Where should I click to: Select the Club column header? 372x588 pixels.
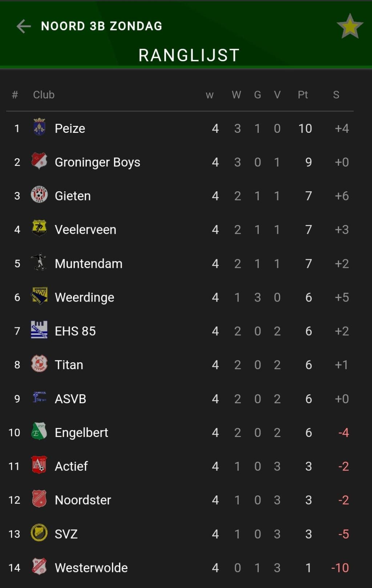[x=44, y=95]
